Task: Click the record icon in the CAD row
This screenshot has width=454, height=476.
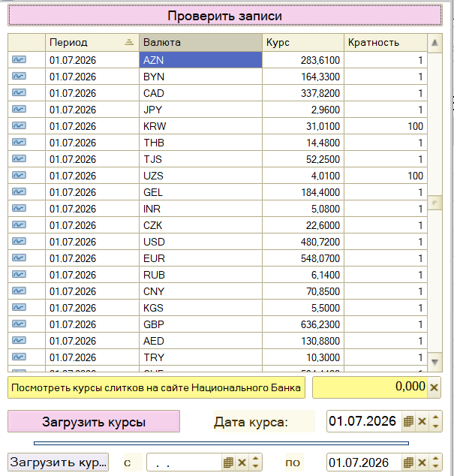Action: click(x=19, y=92)
